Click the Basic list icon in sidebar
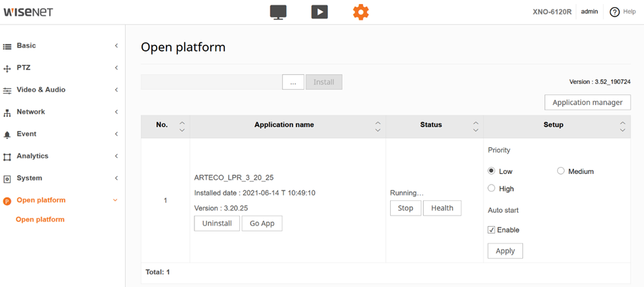 (7, 46)
